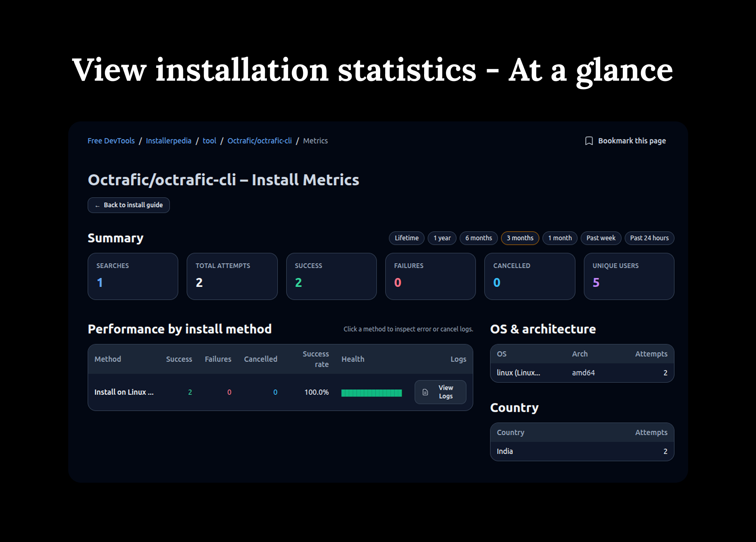Click the Install on Linux method row

pyautogui.click(x=280, y=392)
